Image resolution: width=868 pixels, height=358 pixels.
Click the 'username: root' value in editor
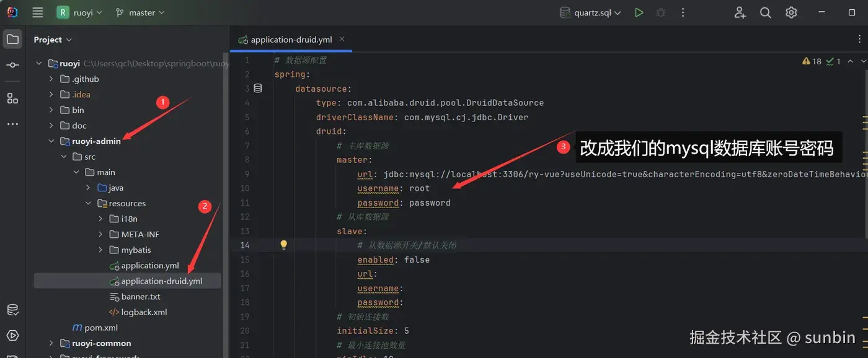(419, 188)
